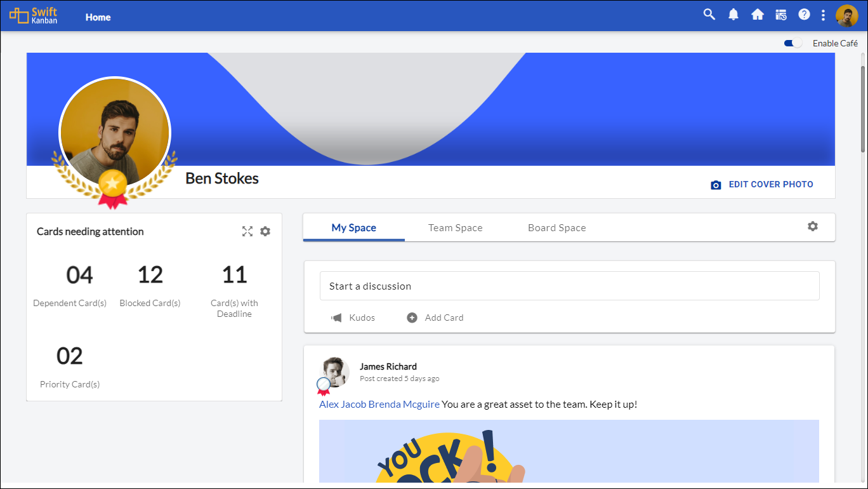Open Alex Jacob mention link
The width and height of the screenshot is (868, 489).
[343, 405]
